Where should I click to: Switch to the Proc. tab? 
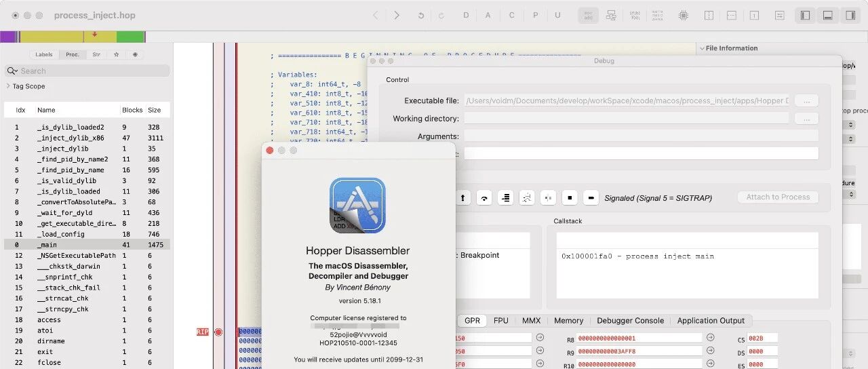point(72,54)
